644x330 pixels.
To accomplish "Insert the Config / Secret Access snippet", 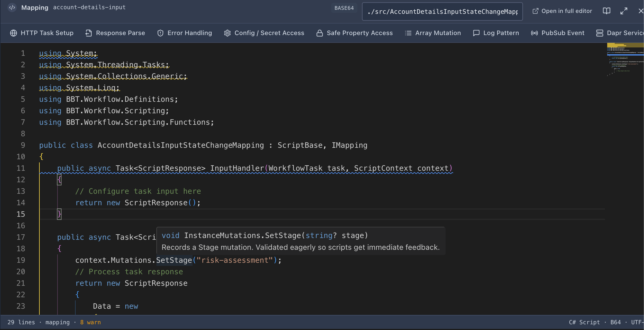I will click(x=264, y=33).
